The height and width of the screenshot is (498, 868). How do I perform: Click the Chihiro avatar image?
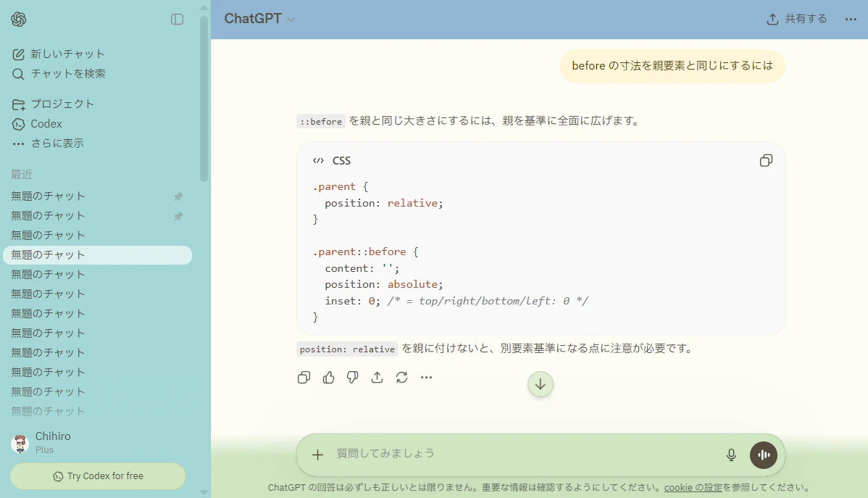tap(20, 444)
